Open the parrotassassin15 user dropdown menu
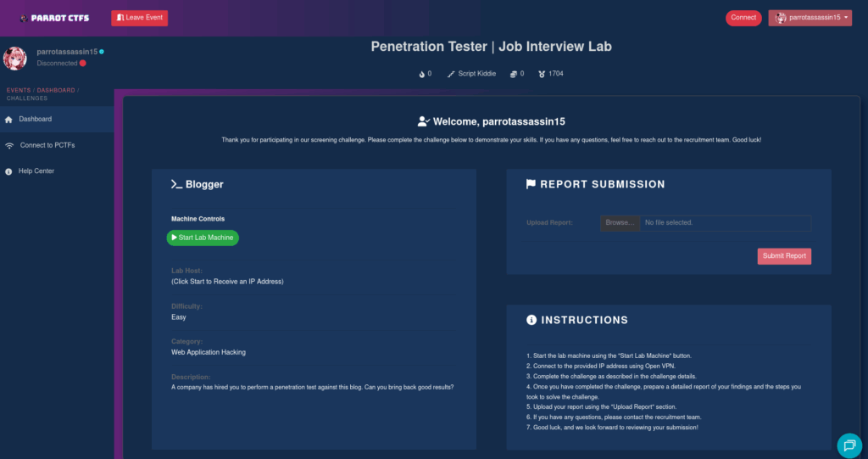This screenshot has height=459, width=868. pyautogui.click(x=810, y=18)
